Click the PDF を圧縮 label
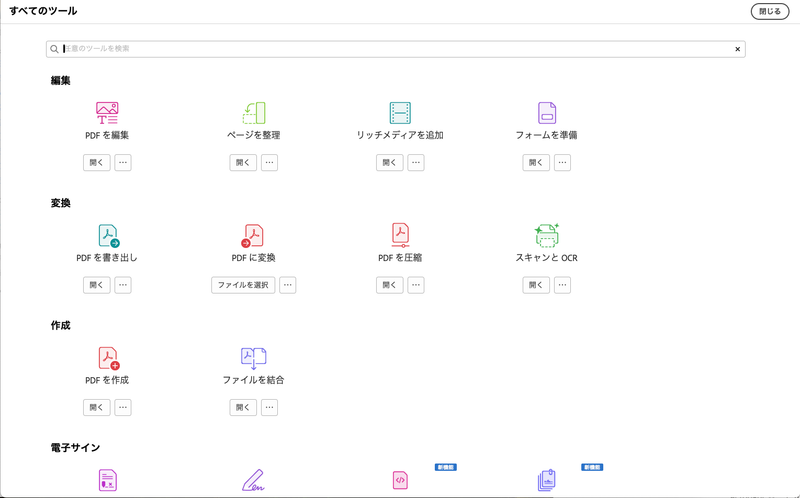 tap(400, 258)
